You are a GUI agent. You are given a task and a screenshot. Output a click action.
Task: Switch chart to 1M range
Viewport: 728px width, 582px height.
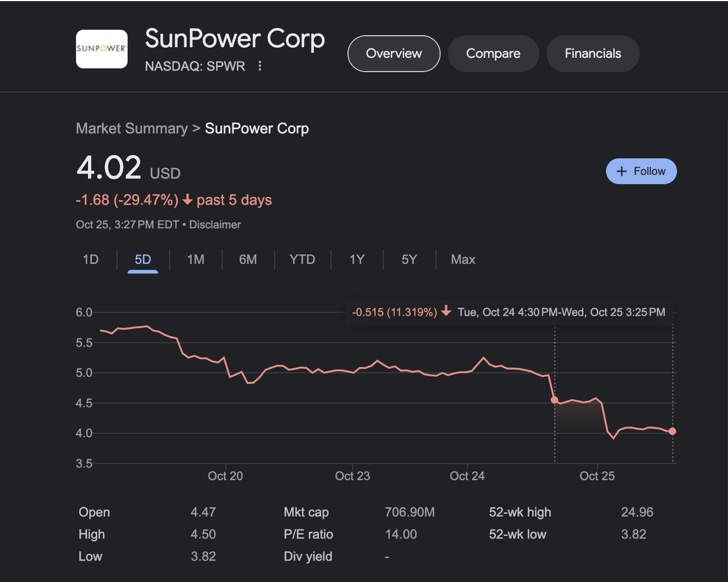pos(196,260)
